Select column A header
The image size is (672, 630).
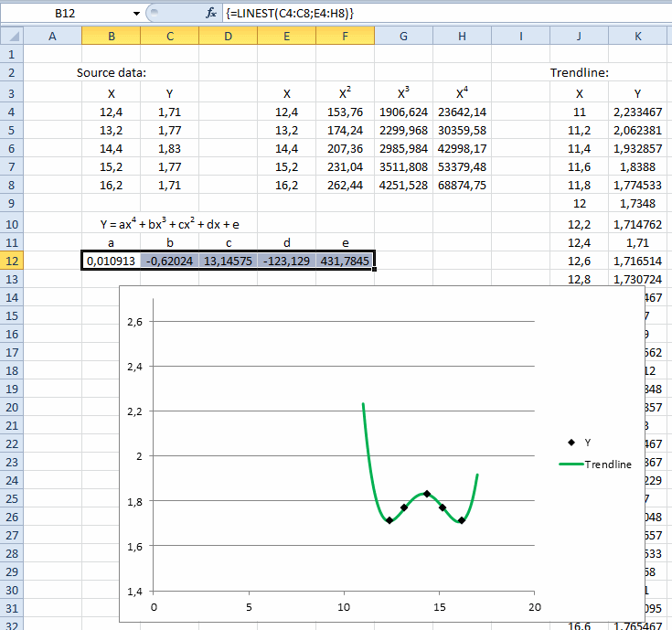(52, 36)
